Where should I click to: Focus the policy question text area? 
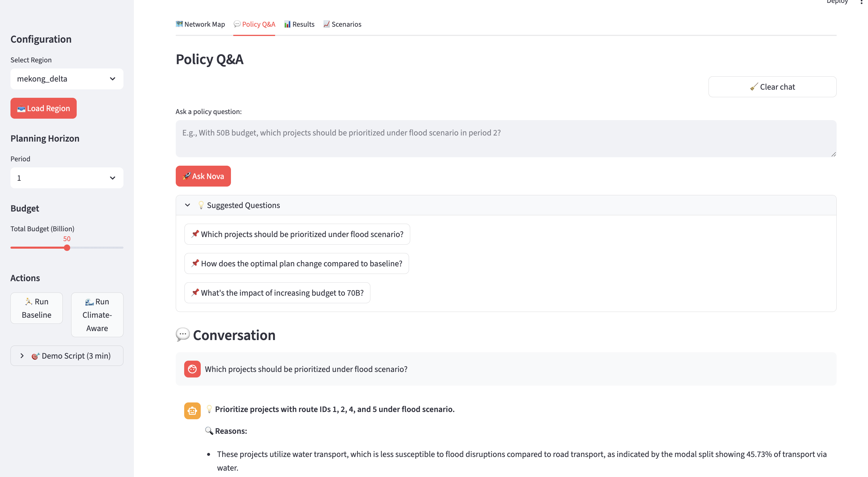(x=506, y=139)
